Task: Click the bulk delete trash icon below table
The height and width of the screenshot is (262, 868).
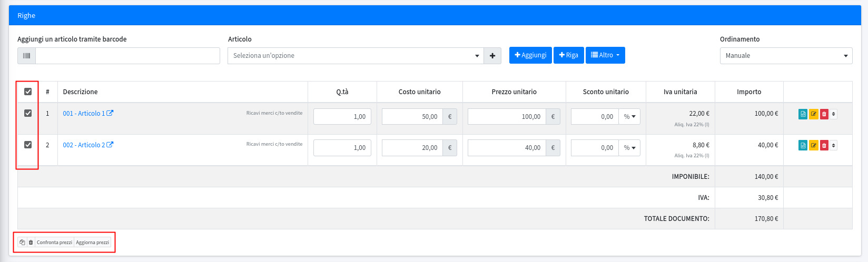Action: [x=31, y=243]
